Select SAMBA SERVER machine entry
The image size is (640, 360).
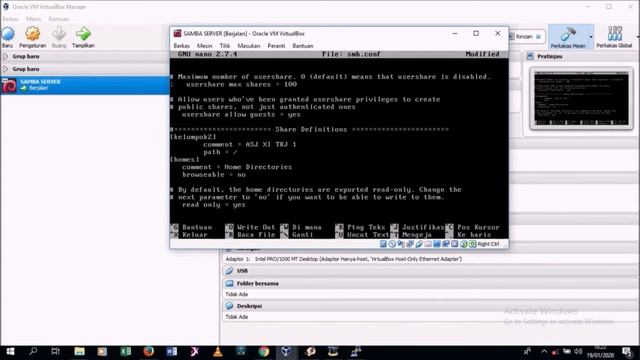(85, 85)
